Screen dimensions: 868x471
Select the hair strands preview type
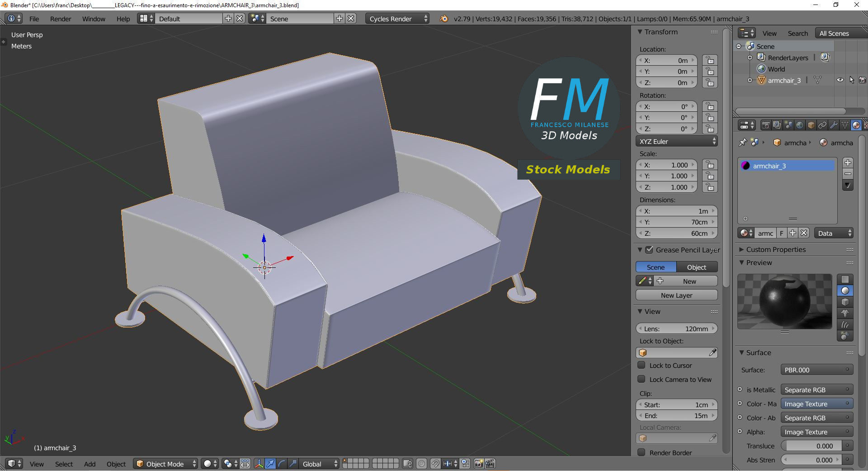pos(845,324)
